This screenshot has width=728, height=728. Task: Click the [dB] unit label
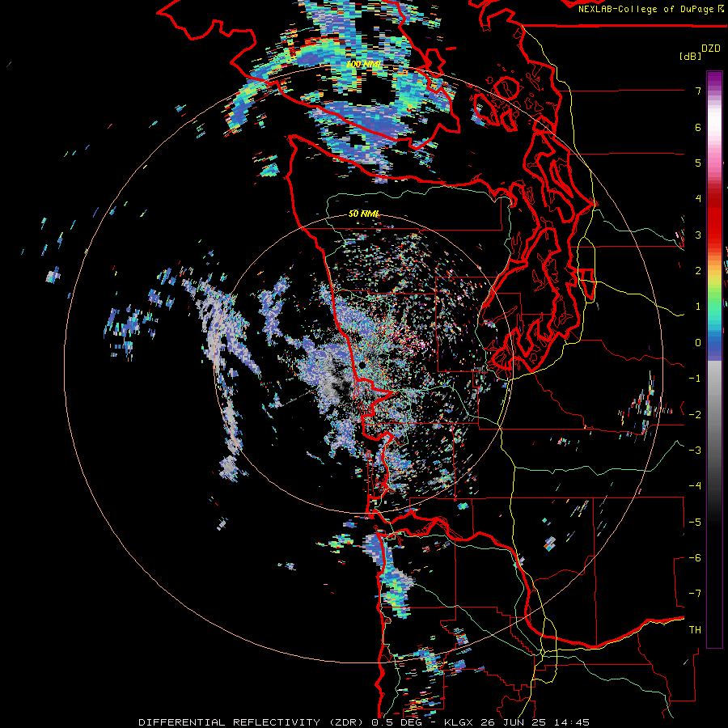click(690, 56)
